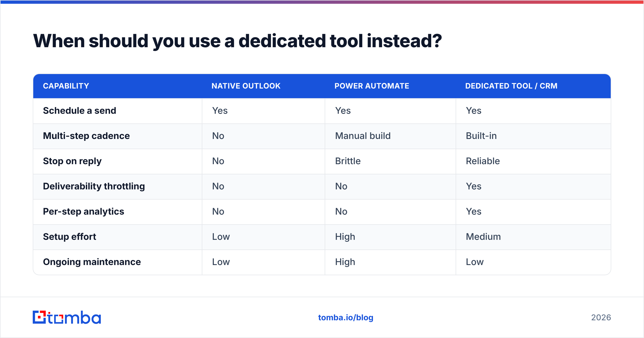Select the POWER AUTOMATE column header

pyautogui.click(x=372, y=86)
